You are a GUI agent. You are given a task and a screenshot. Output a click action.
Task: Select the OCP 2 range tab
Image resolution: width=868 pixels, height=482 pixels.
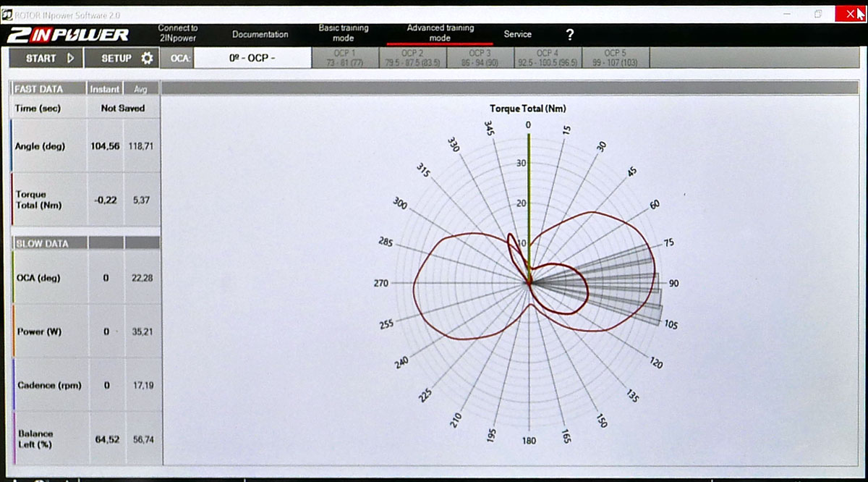click(413, 58)
